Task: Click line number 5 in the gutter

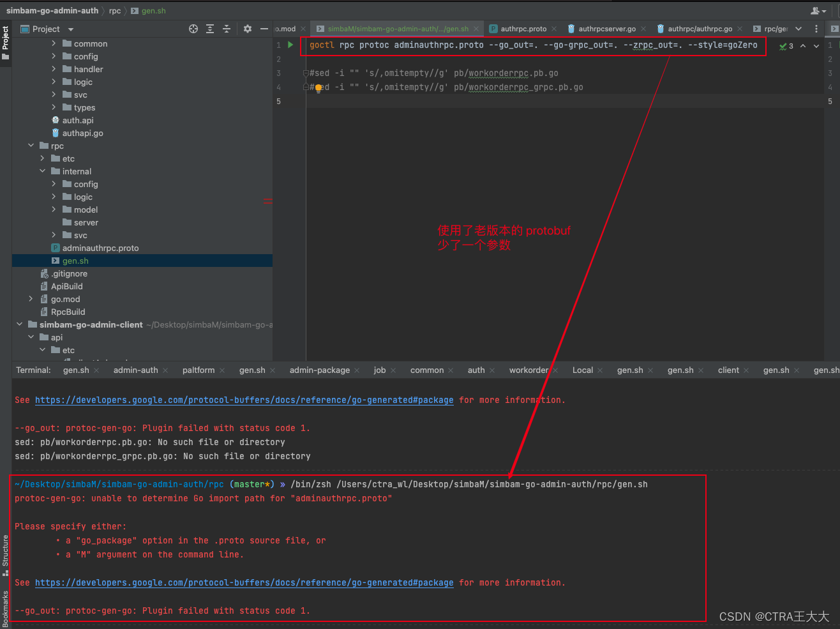Action: (278, 101)
